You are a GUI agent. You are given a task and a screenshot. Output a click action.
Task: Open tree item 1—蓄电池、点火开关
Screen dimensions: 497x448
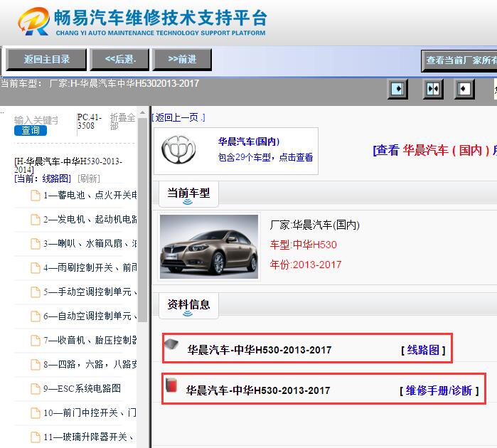coord(90,195)
